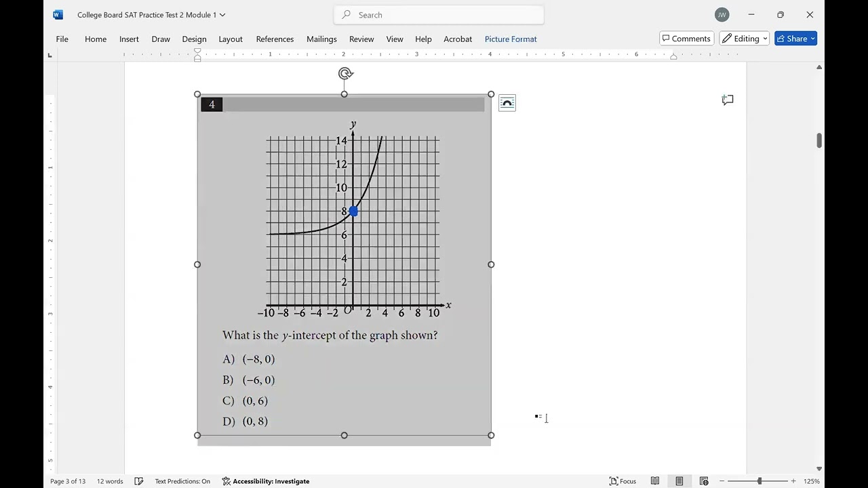Switch to Print Layout view
The width and height of the screenshot is (868, 488).
679,481
